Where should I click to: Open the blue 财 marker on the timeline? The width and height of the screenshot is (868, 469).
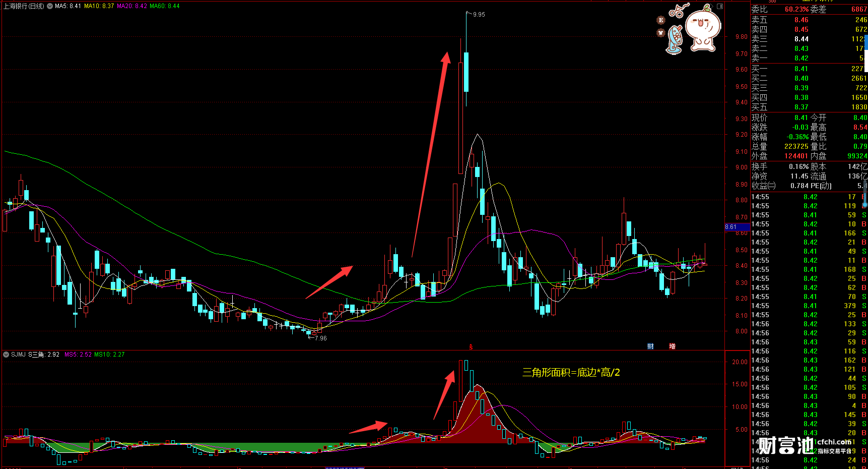coord(650,346)
